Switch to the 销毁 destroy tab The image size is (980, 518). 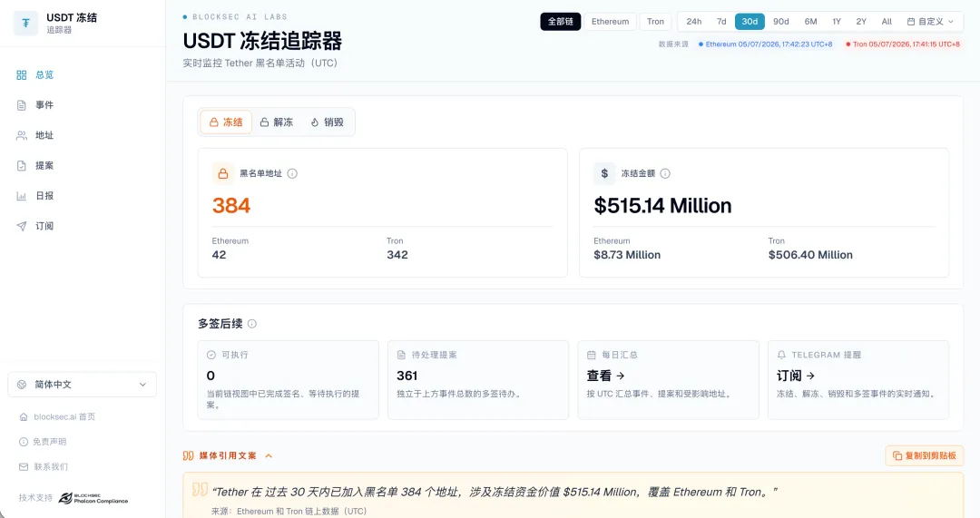click(x=328, y=122)
